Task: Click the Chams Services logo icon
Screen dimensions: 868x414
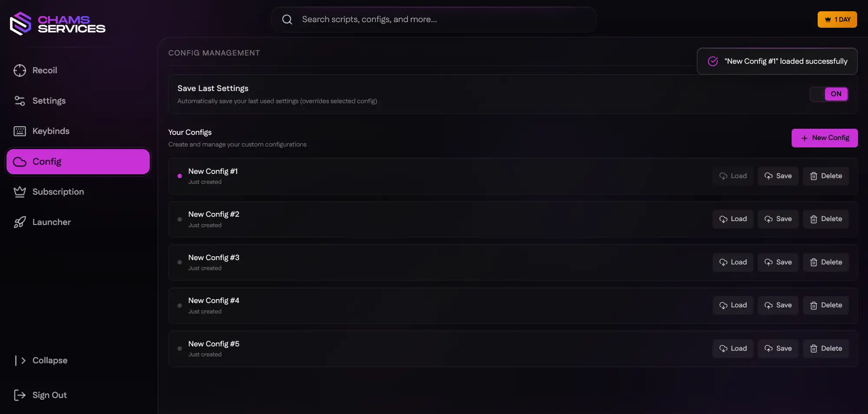Action: [20, 23]
